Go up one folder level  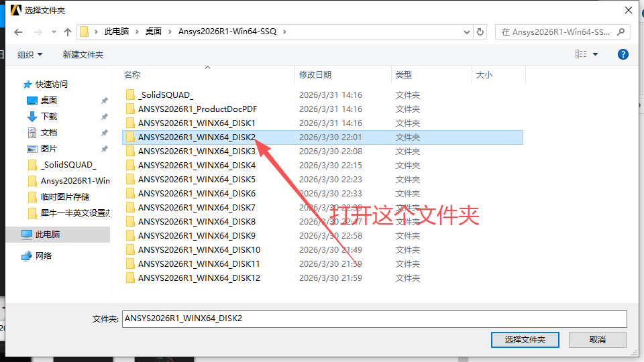tap(68, 32)
